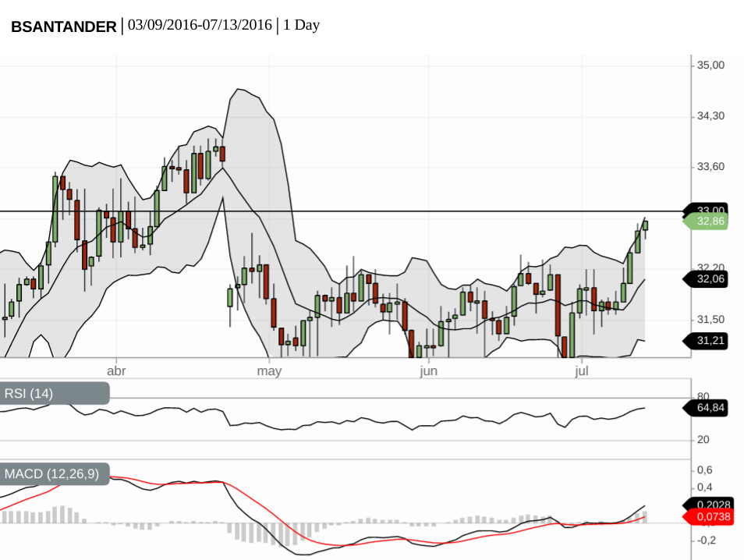Click the MACD axis label 0,6
744x560 pixels.
click(705, 470)
